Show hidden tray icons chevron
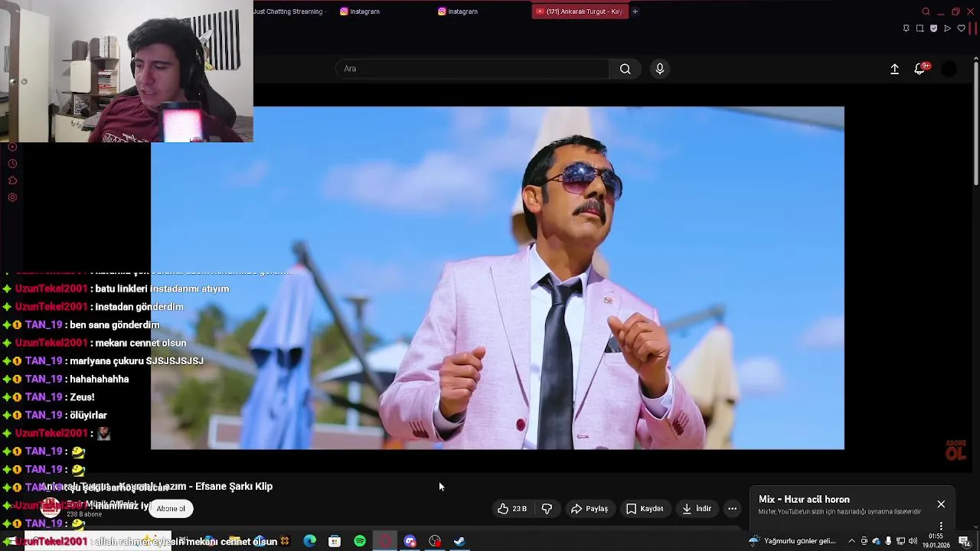The image size is (980, 551). (851, 541)
